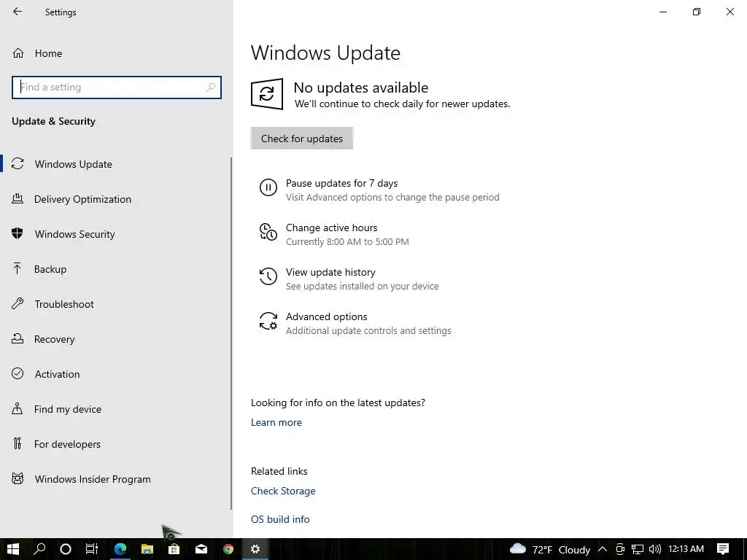Viewport: 747px width, 560px height.
Task: Select Pause updates for 7 days
Action: (379, 190)
